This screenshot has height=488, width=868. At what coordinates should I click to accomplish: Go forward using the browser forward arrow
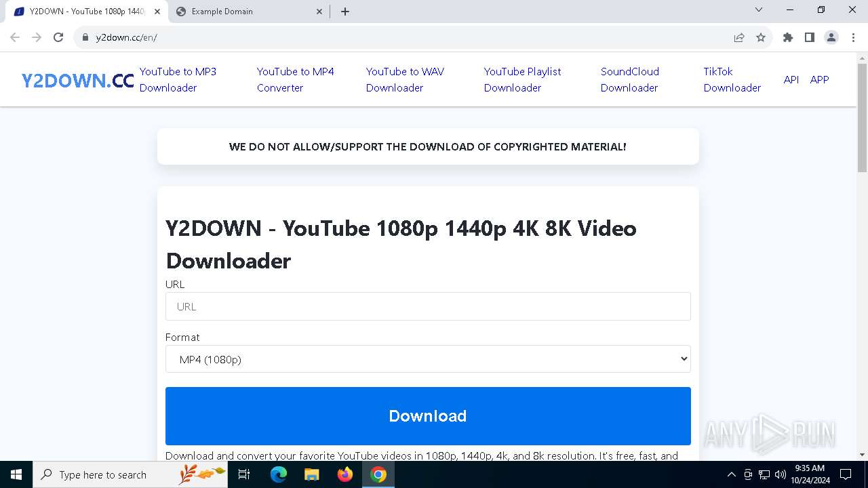pyautogui.click(x=37, y=37)
